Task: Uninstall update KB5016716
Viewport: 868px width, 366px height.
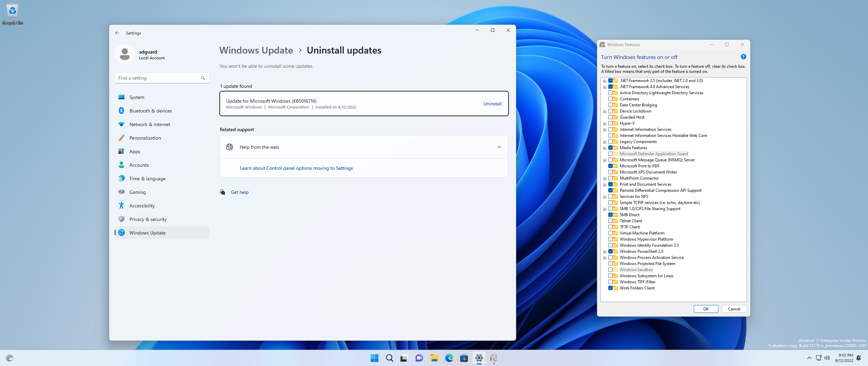Action: [x=492, y=104]
